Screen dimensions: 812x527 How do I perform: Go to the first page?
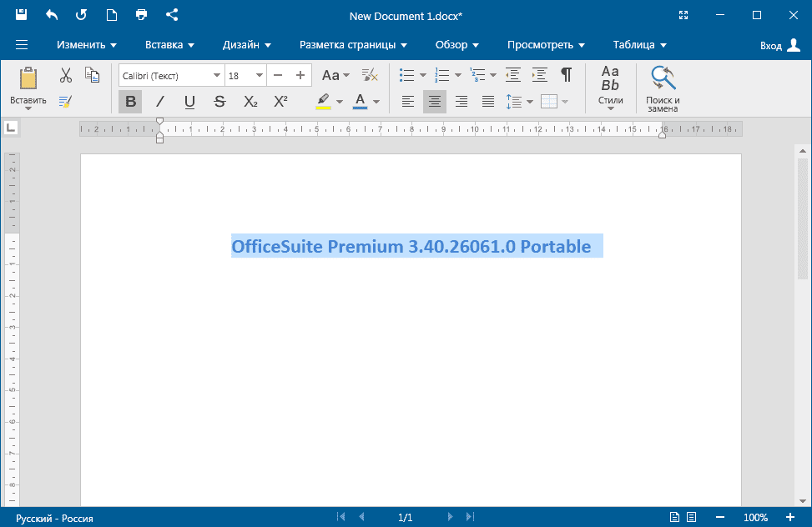pyautogui.click(x=340, y=517)
